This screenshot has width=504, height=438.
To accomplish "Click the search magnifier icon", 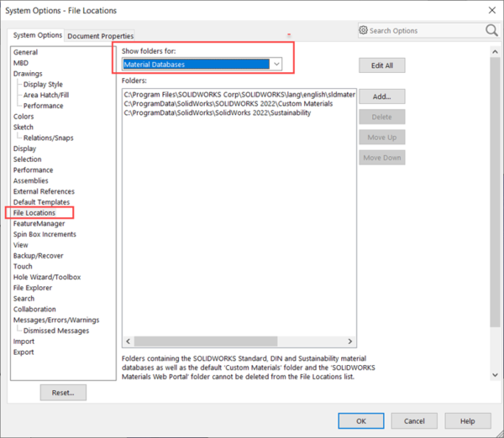I will [491, 30].
